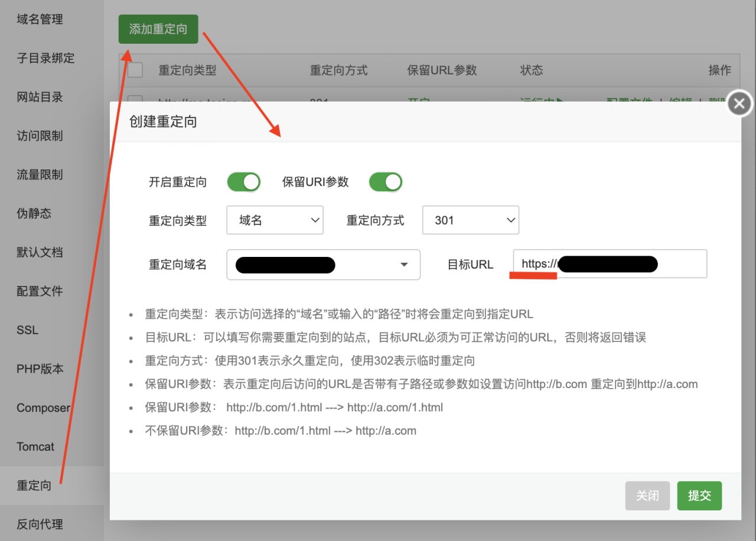
Task: Open the PHP版本 sidebar section
Action: [40, 369]
